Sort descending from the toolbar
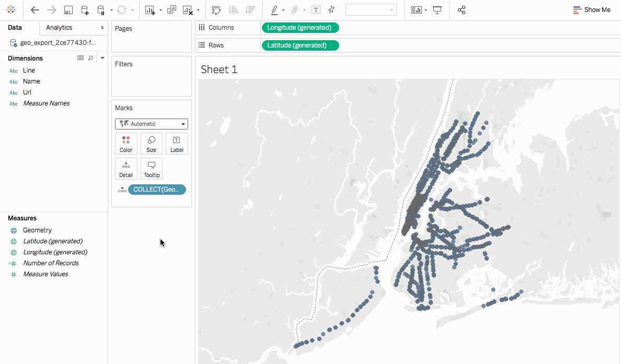 250,10
